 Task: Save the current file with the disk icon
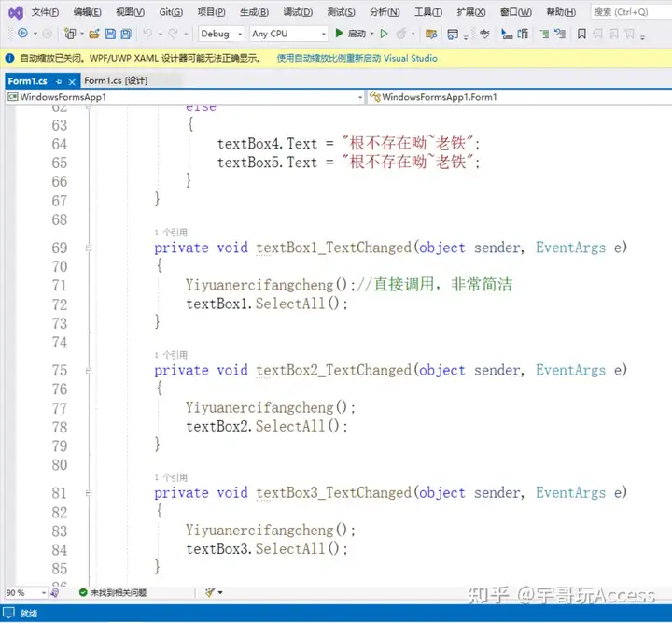point(110,34)
